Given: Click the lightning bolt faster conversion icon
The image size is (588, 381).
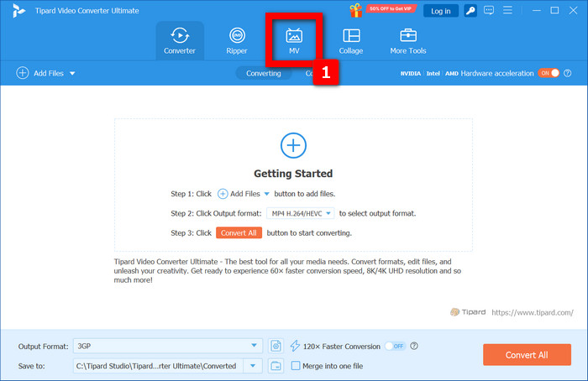Looking at the screenshot, I should click(295, 346).
